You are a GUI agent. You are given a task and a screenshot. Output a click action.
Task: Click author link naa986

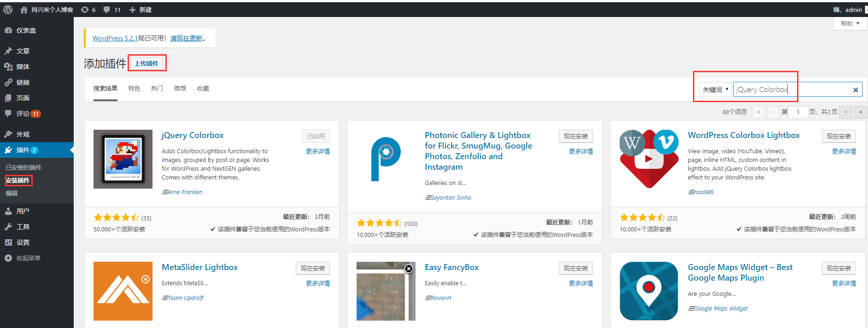(704, 192)
